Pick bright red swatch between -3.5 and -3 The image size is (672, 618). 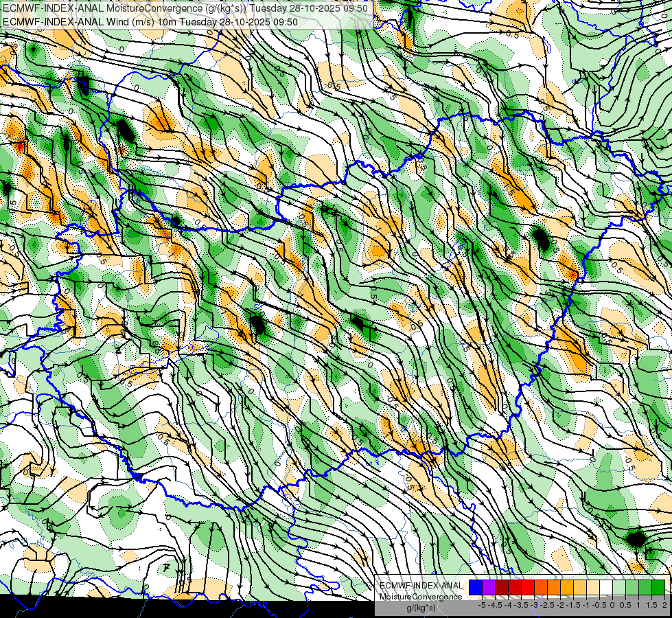pyautogui.click(x=528, y=587)
